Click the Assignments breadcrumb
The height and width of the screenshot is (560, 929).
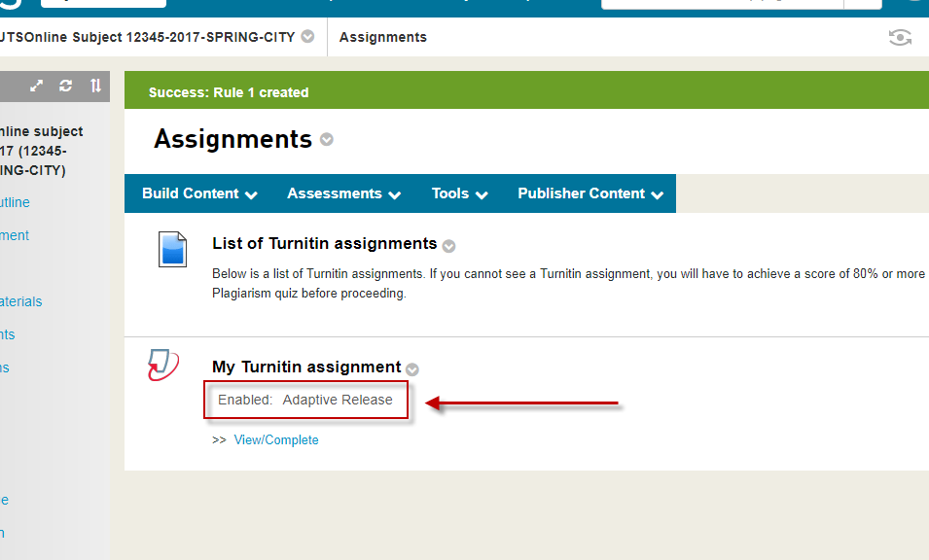point(382,37)
